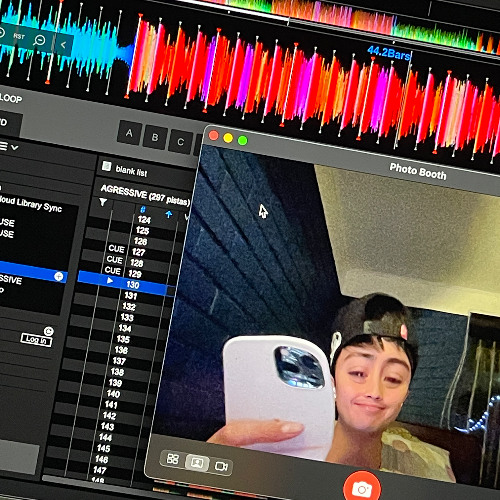
Task: Switch Photo Booth to four-up grid mode
Action: 173,459
